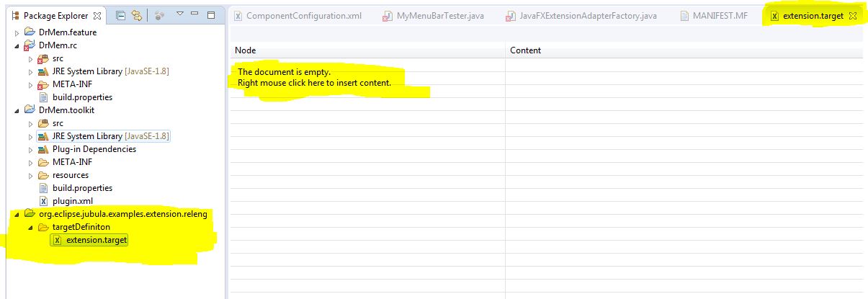Click the plugin.xml file icon
Viewport: 868px width, 299px height.
coord(43,201)
